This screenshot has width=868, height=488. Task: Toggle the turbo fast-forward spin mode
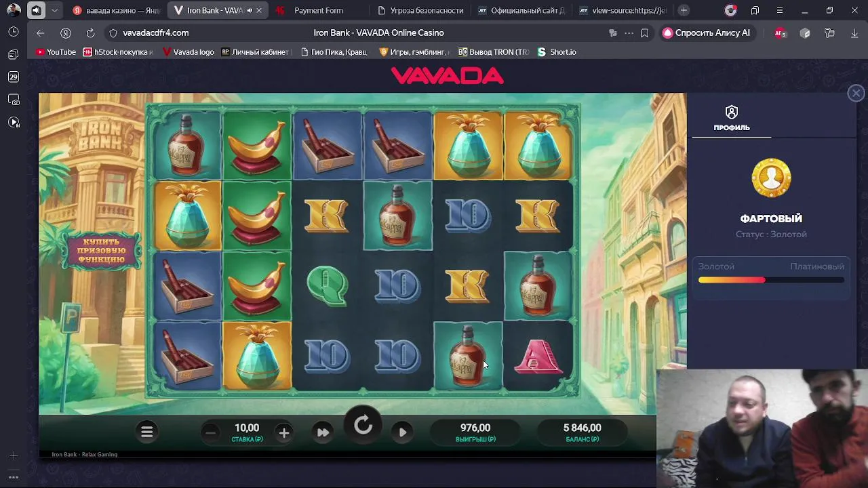(x=323, y=432)
